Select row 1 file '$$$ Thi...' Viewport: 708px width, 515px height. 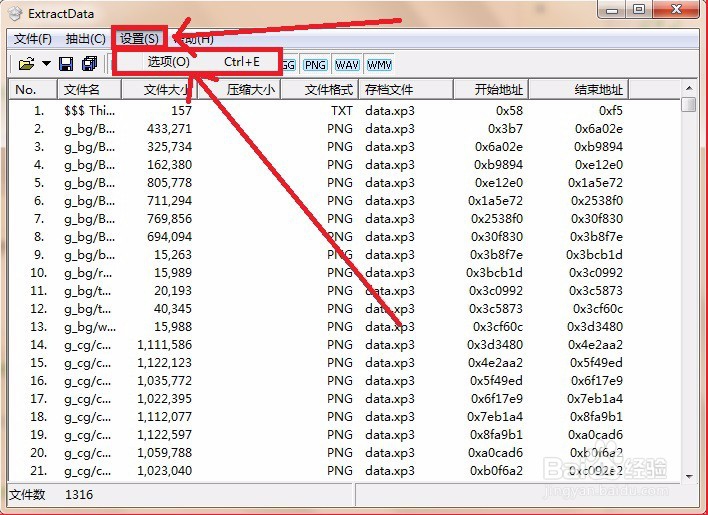[89, 111]
